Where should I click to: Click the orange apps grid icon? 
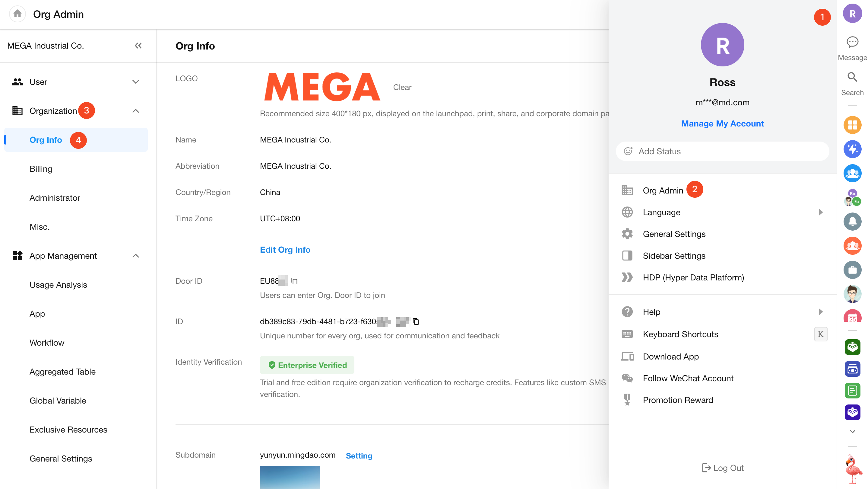click(852, 125)
